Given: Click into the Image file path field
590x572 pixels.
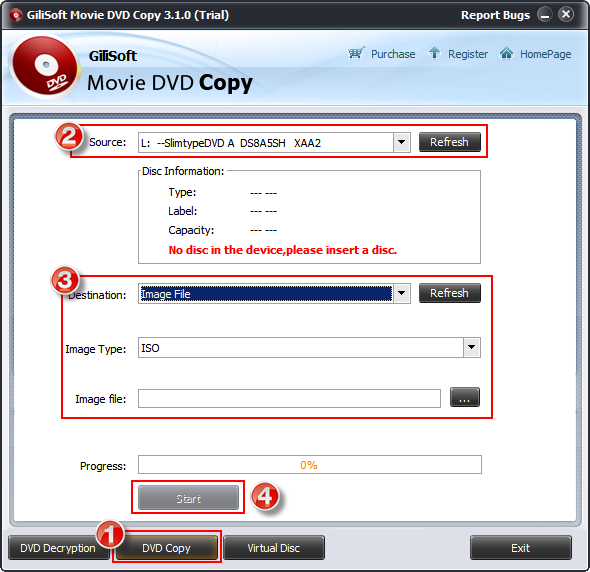Looking at the screenshot, I should click(289, 399).
